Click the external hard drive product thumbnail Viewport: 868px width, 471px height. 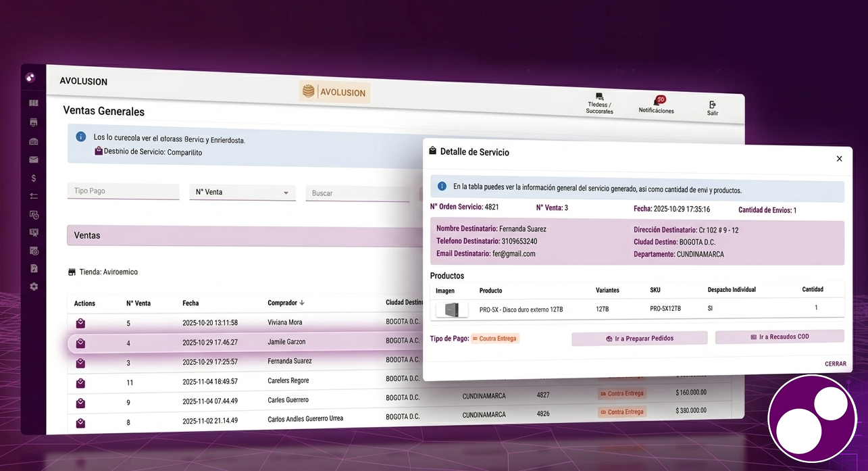pos(452,309)
